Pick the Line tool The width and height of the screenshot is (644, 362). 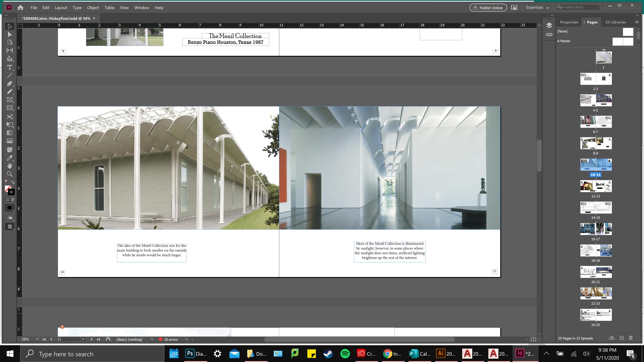[10, 75]
